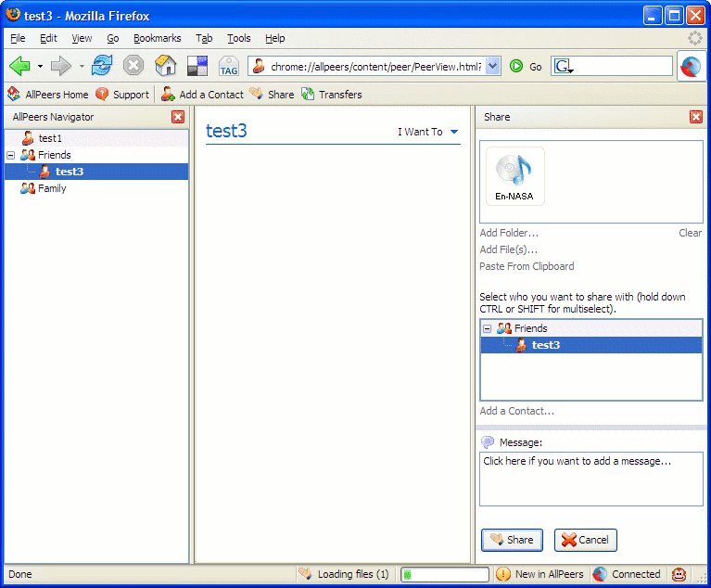Click the Share button at the bottom

pos(512,540)
